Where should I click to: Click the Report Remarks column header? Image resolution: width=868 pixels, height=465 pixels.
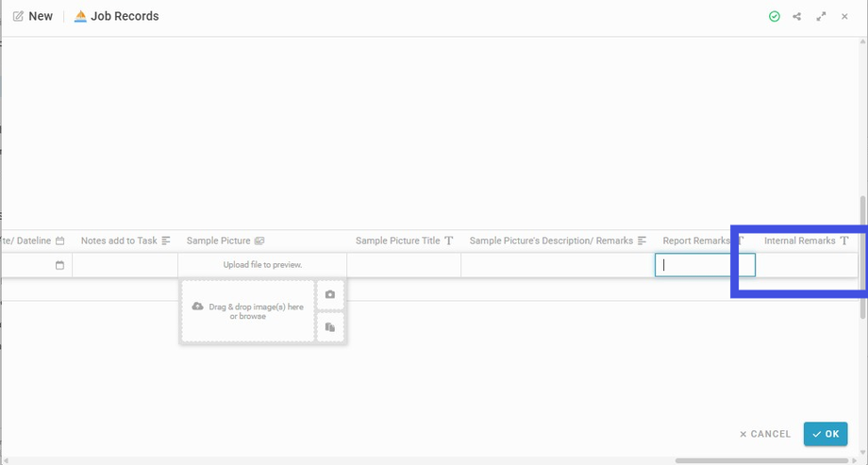(703, 241)
